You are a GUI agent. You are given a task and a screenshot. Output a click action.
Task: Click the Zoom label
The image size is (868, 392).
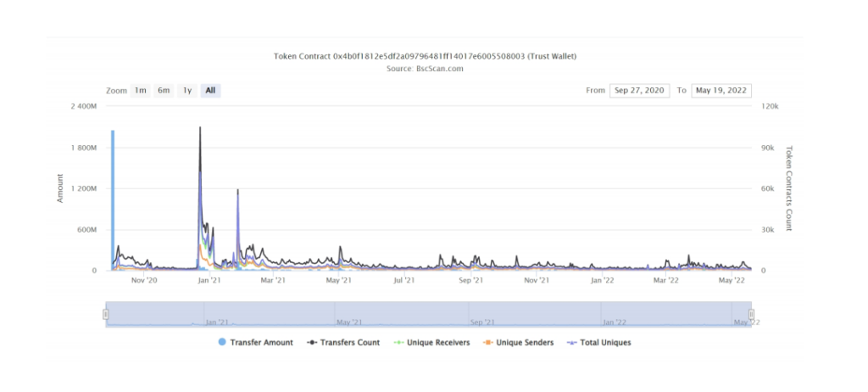[116, 91]
